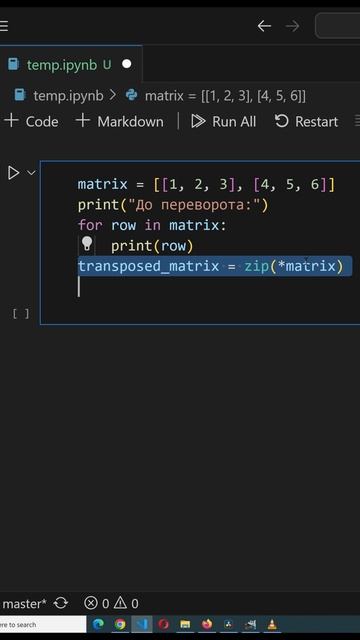Click the warnings count triangle icon
The height and width of the screenshot is (640, 360).
point(125,603)
